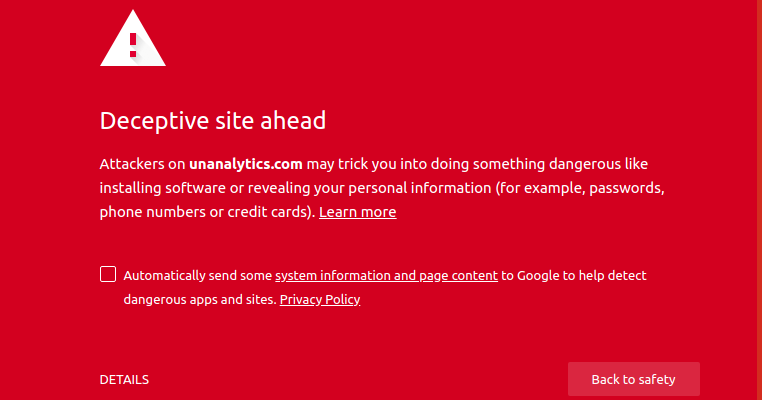Click the white warning triangle icon
The height and width of the screenshot is (400, 762).
coord(133,42)
